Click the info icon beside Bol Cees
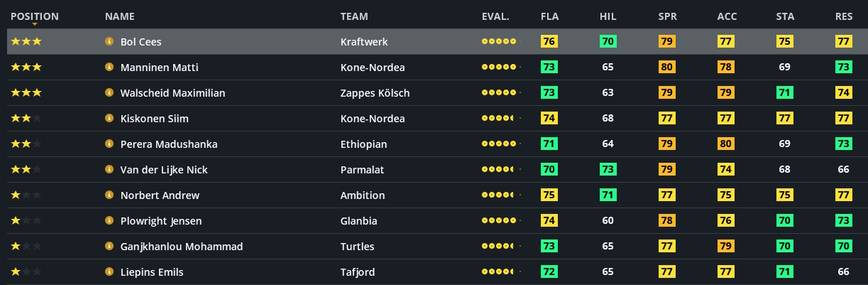 point(109,42)
